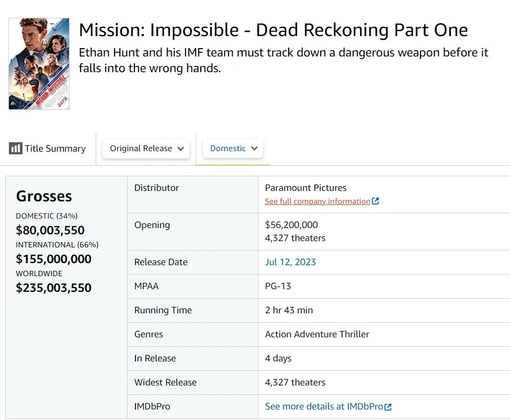The image size is (510, 420).
Task: Click external link icon next to IMDbPro
Action: [x=388, y=406]
